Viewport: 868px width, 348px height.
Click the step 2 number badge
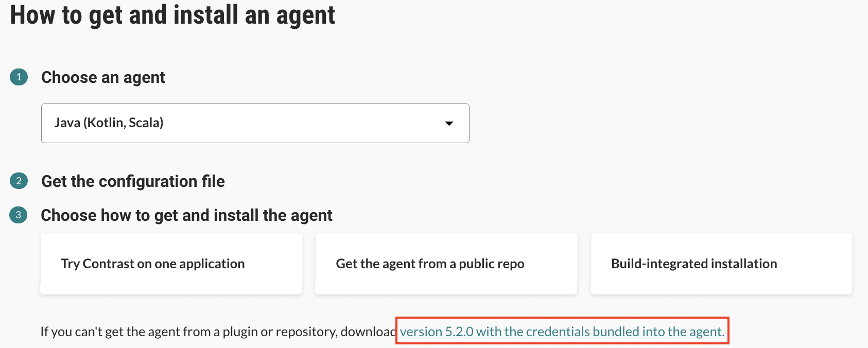pos(19,181)
